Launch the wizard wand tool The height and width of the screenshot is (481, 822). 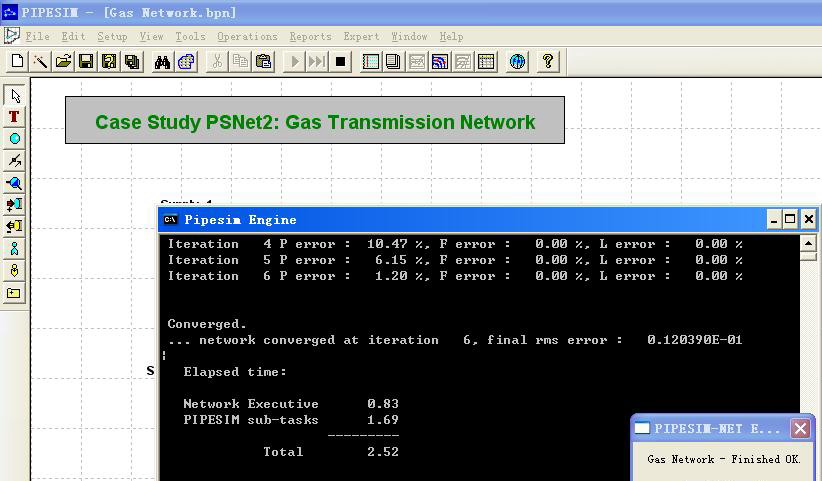(40, 62)
